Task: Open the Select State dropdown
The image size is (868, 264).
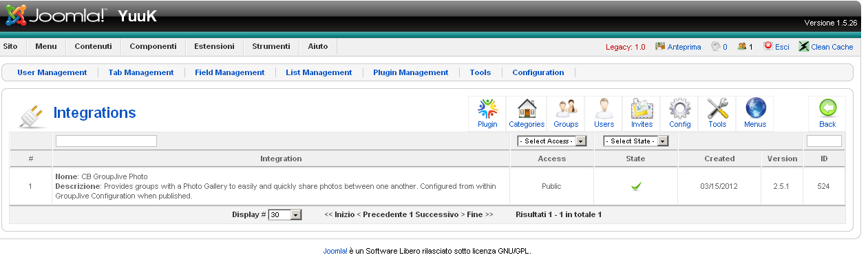Action: tap(636, 141)
